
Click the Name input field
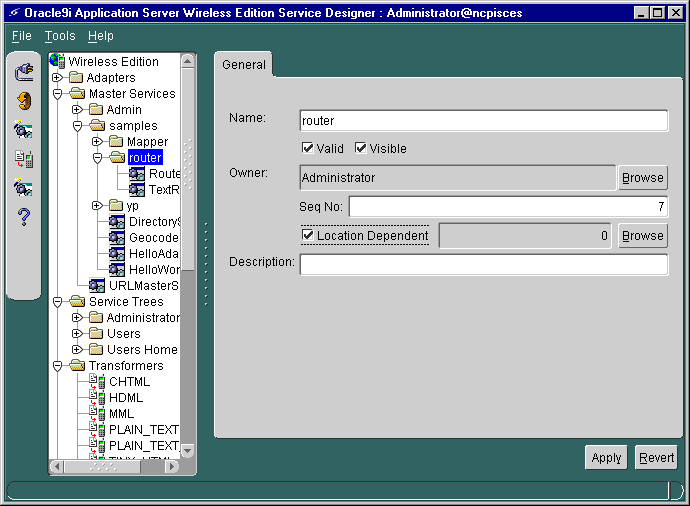(484, 121)
